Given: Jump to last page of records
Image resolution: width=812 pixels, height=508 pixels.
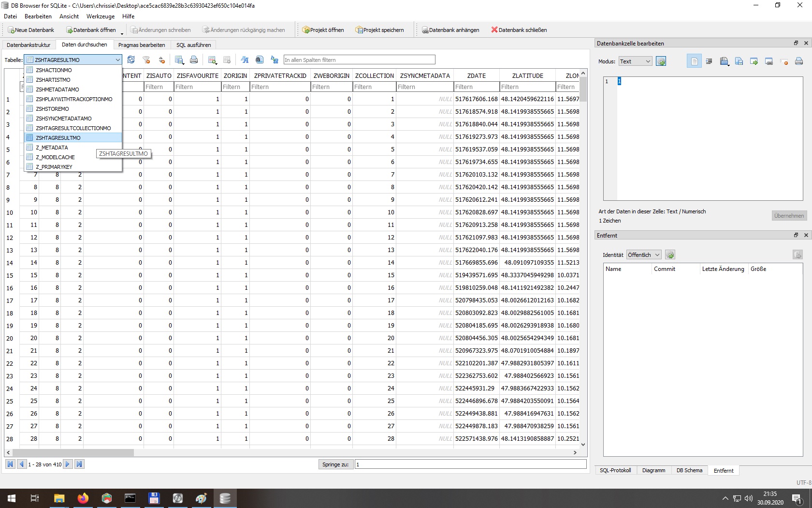Looking at the screenshot, I should (79, 464).
